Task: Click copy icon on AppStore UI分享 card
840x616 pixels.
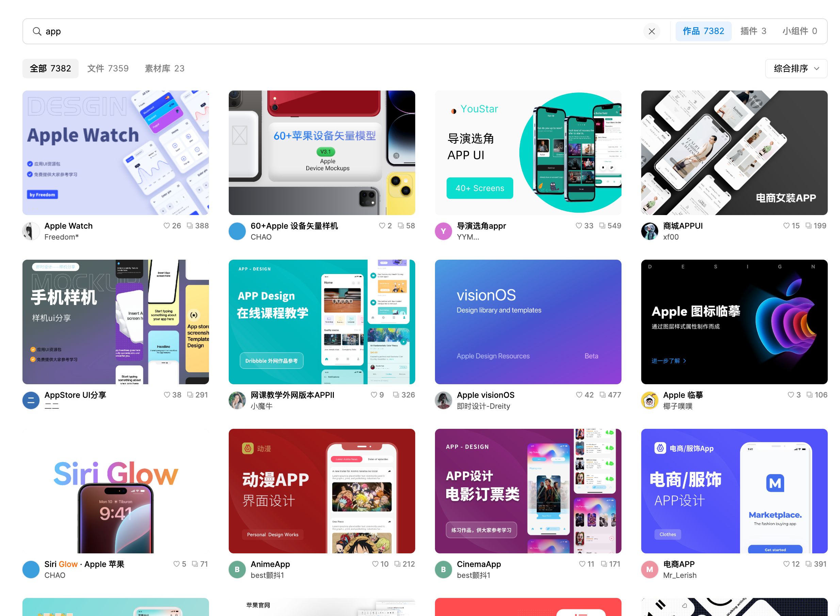Action: (190, 394)
